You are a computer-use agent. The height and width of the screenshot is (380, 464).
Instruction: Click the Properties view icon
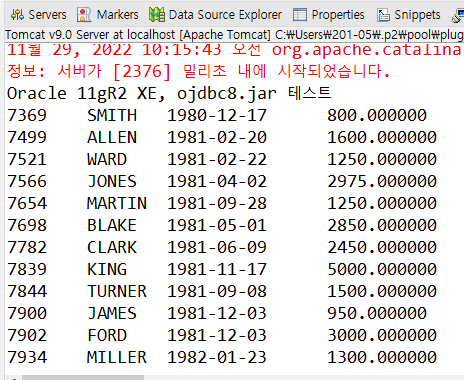coord(300,15)
